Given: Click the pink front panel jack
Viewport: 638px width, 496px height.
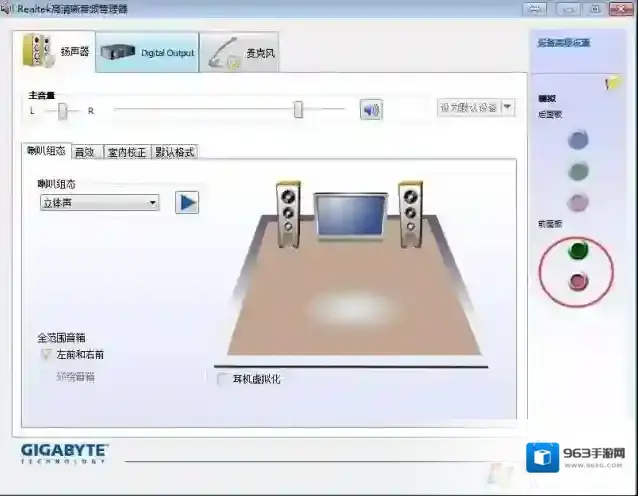Looking at the screenshot, I should point(577,281).
